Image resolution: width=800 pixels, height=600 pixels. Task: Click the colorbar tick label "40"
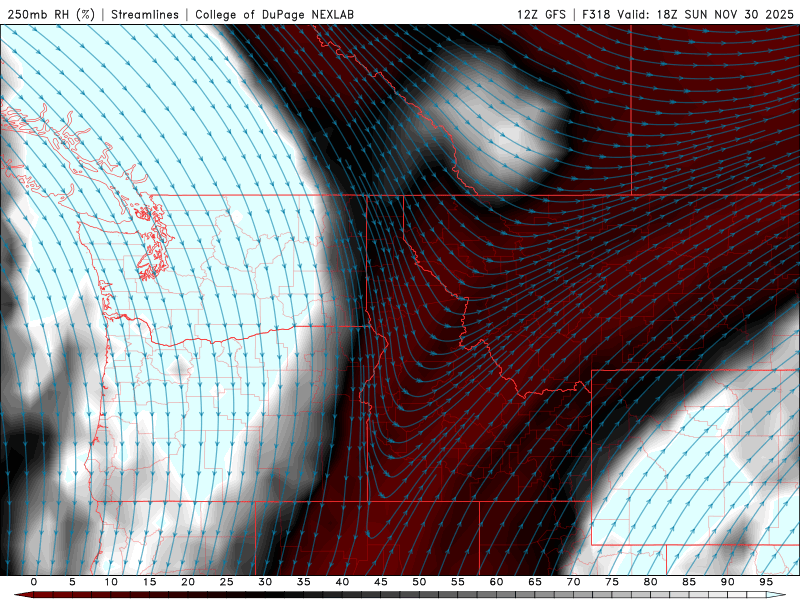point(342,582)
